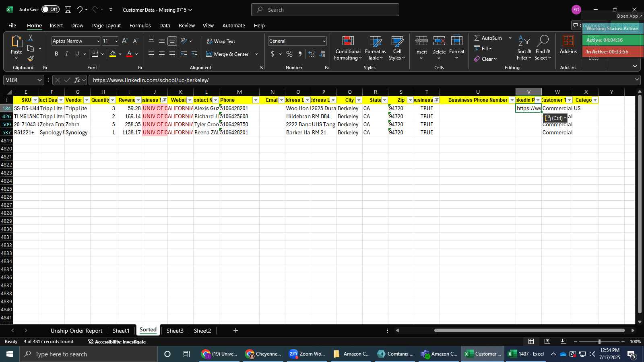Click the Copy icon in Clipboard group

pyautogui.click(x=31, y=48)
